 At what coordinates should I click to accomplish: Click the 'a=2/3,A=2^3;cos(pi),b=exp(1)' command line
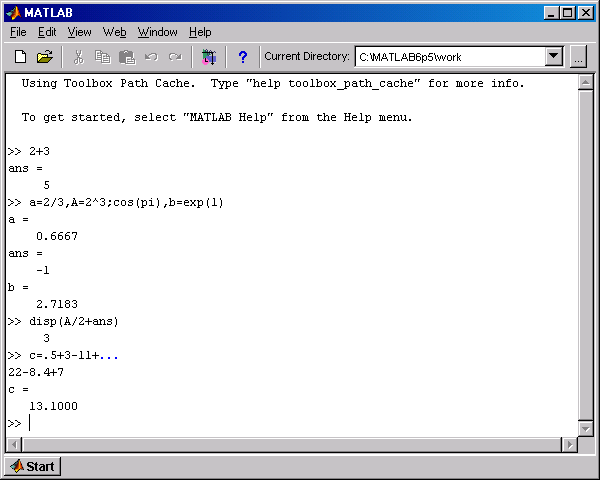(x=126, y=202)
